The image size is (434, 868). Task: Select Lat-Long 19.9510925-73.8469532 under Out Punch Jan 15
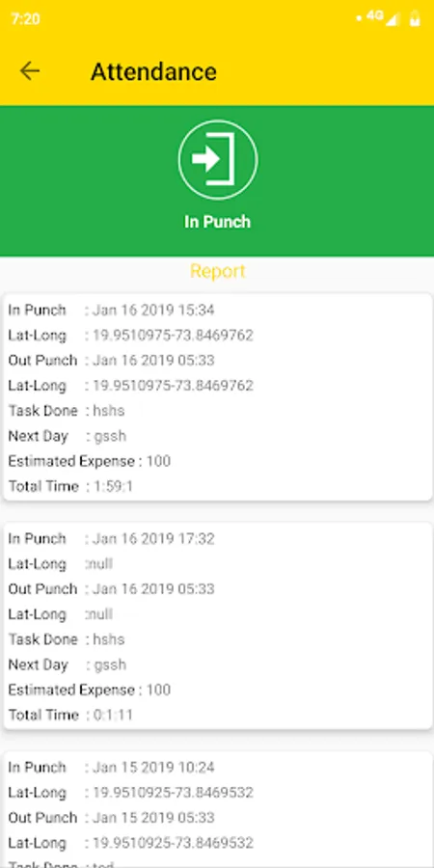click(130, 843)
